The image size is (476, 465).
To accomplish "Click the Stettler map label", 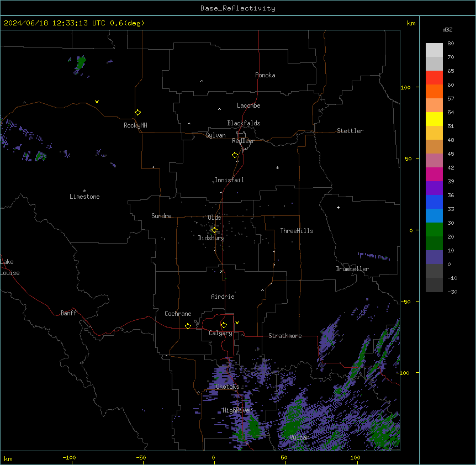I will click(350, 131).
